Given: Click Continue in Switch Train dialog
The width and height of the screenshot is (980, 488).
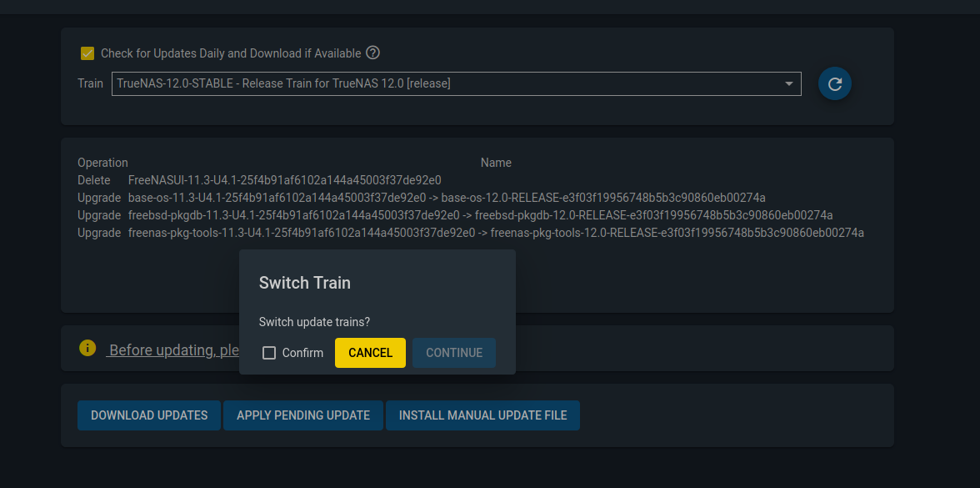Looking at the screenshot, I should (x=453, y=353).
